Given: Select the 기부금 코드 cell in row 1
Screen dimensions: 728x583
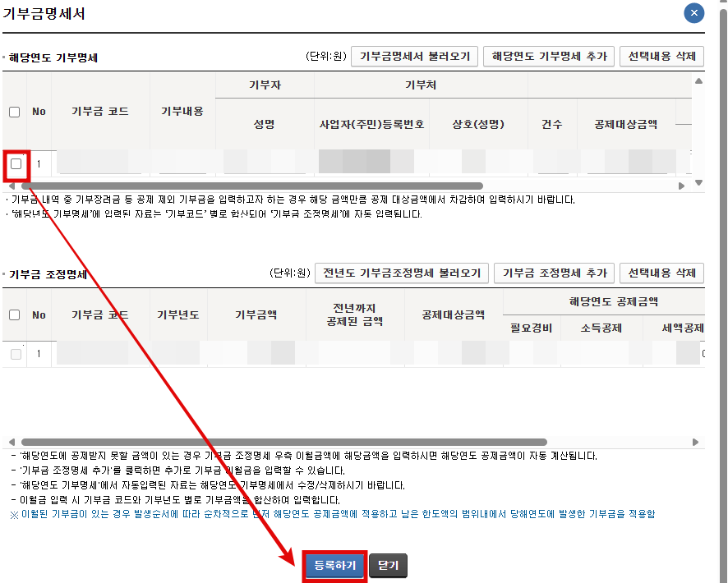Looking at the screenshot, I should (102, 163).
